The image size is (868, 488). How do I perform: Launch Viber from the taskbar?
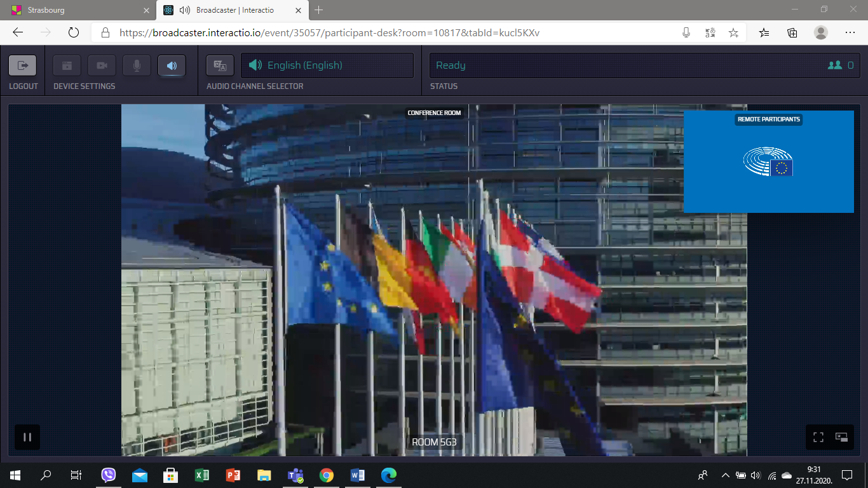coord(109,475)
